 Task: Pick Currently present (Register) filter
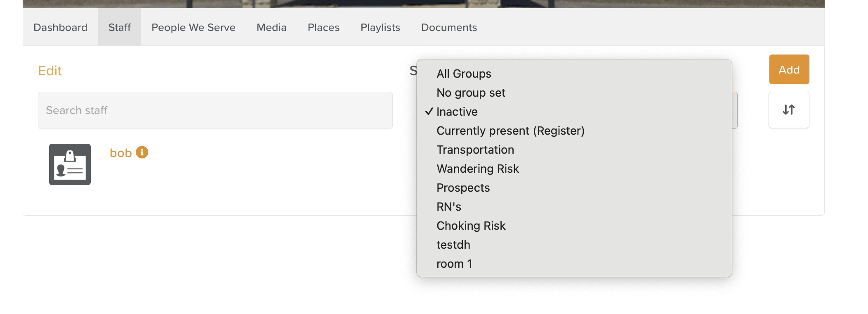click(510, 131)
